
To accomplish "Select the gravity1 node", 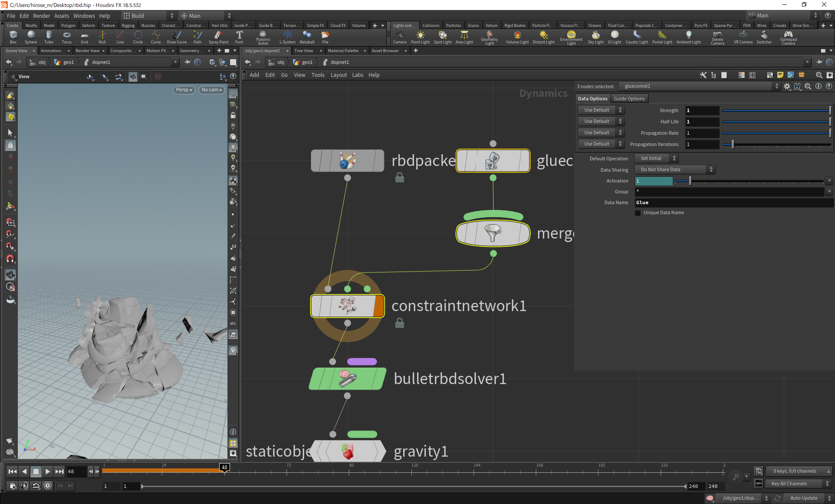I will click(x=347, y=451).
